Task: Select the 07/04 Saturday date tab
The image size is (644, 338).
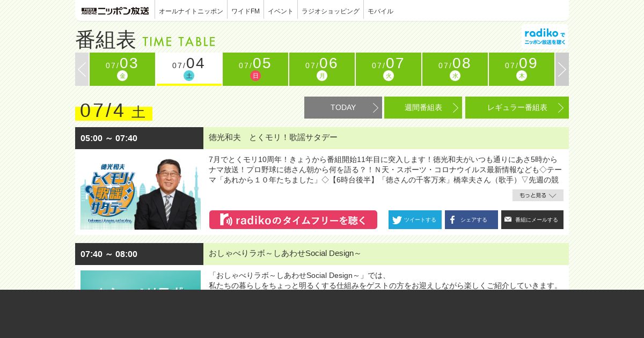Action: coord(189,69)
